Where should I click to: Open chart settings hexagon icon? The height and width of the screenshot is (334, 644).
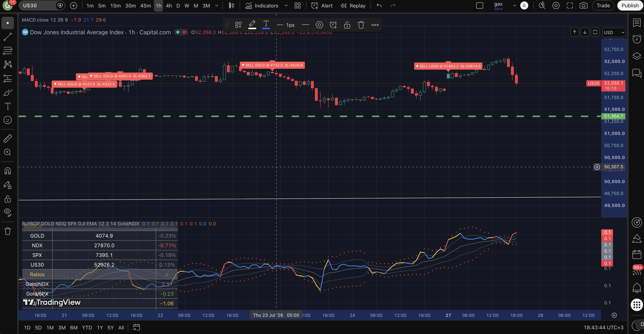[556, 5]
